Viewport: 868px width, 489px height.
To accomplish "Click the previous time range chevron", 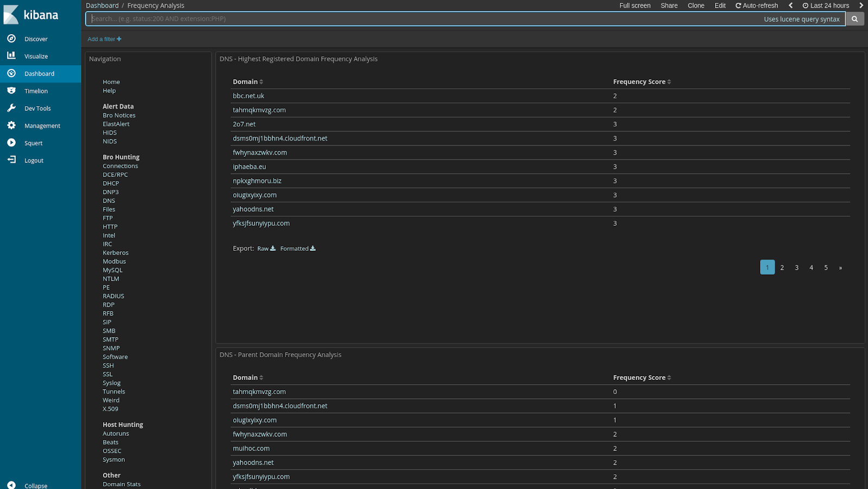I will tap(790, 5).
